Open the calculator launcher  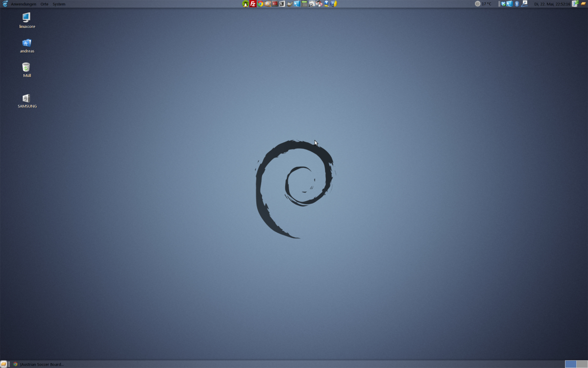point(304,4)
